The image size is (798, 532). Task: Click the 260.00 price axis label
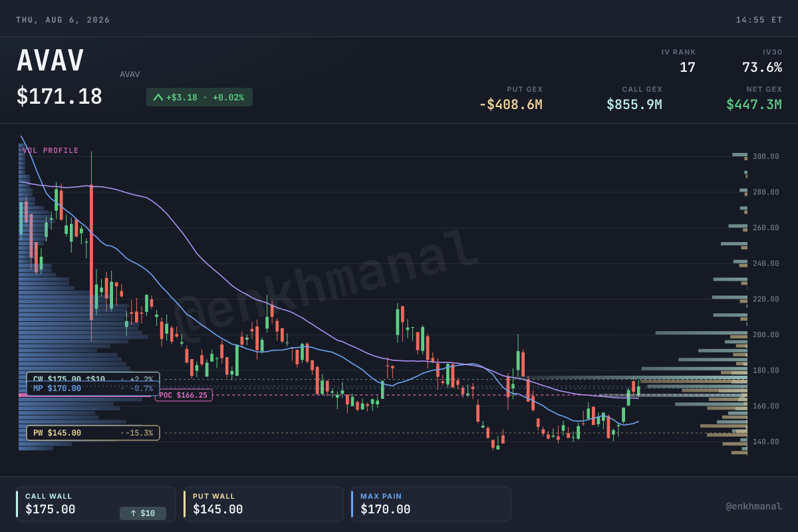(766, 227)
